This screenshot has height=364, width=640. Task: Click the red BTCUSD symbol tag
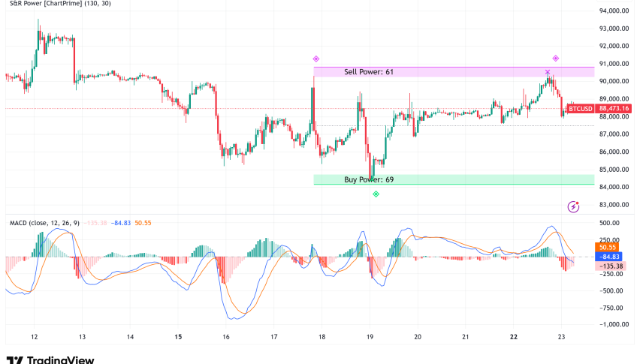tap(579, 109)
